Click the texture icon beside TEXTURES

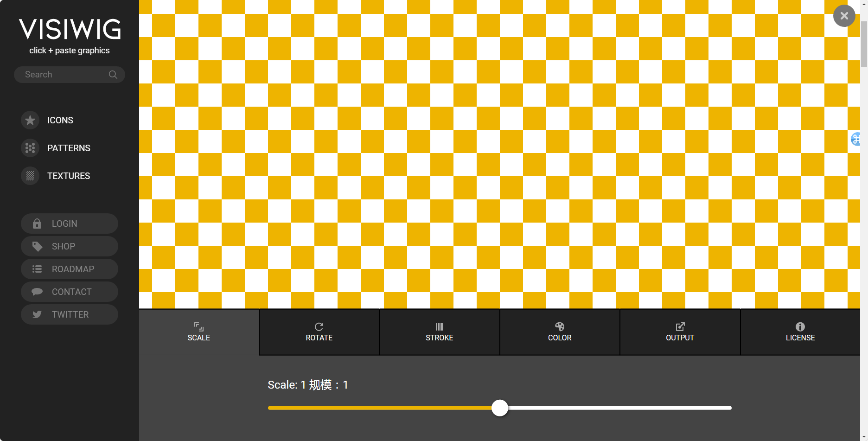[x=30, y=176]
